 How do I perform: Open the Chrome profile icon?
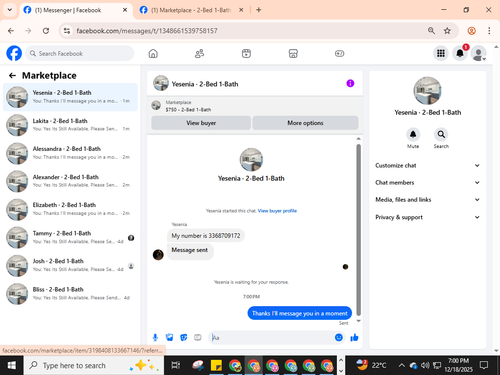(472, 31)
